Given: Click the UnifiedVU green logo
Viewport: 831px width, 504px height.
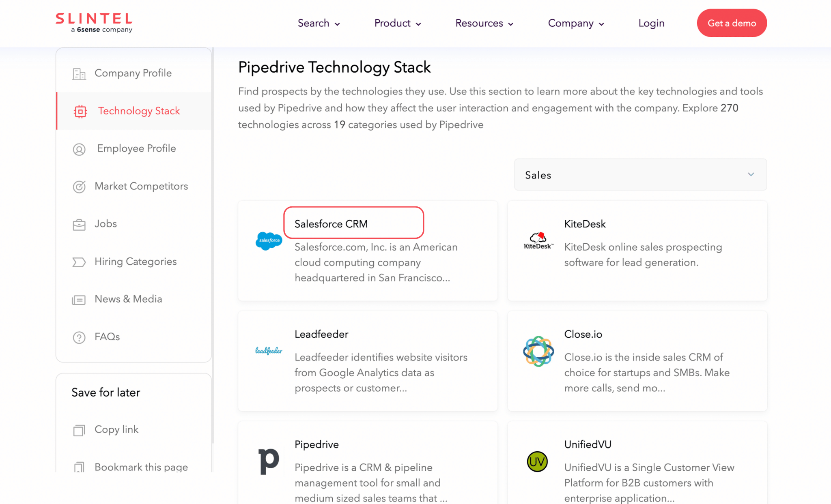Looking at the screenshot, I should click(x=537, y=461).
